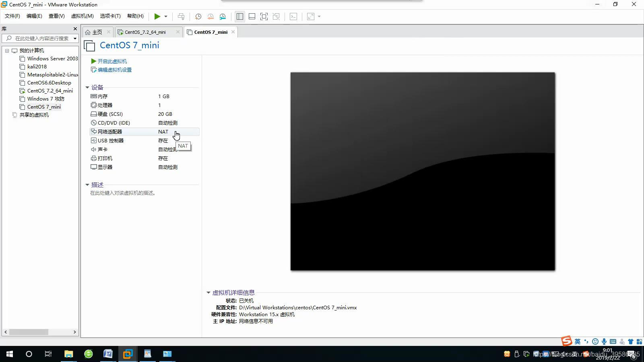Toggle the thumbnail bar view icon
644x362 pixels.
[252, 16]
